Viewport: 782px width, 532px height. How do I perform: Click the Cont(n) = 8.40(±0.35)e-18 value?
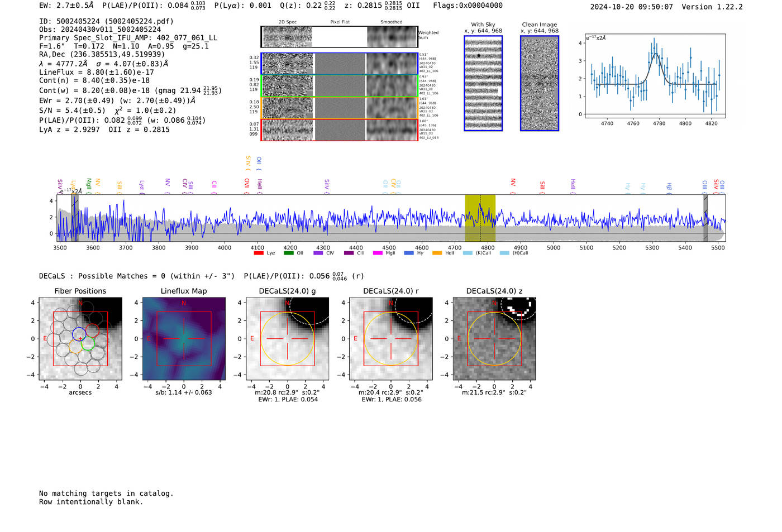pyautogui.click(x=94, y=80)
